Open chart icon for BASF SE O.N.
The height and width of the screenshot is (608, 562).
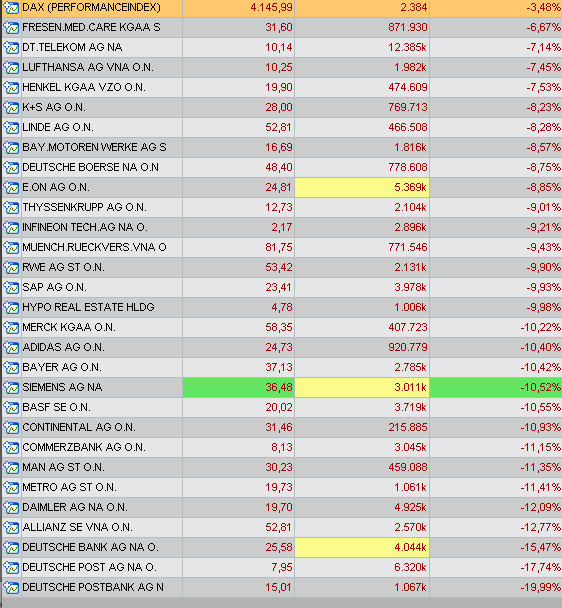pyautogui.click(x=12, y=408)
